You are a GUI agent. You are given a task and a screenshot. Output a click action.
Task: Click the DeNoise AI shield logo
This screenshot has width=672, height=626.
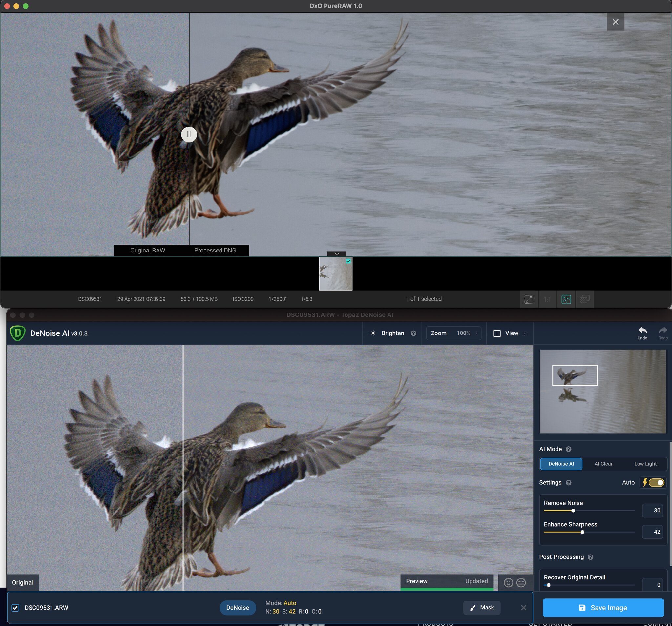click(18, 333)
